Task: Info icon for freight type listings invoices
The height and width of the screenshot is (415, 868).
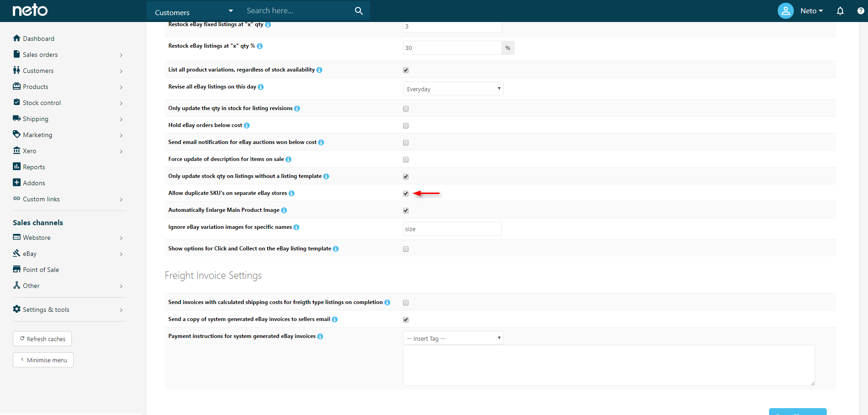Action: tap(388, 302)
